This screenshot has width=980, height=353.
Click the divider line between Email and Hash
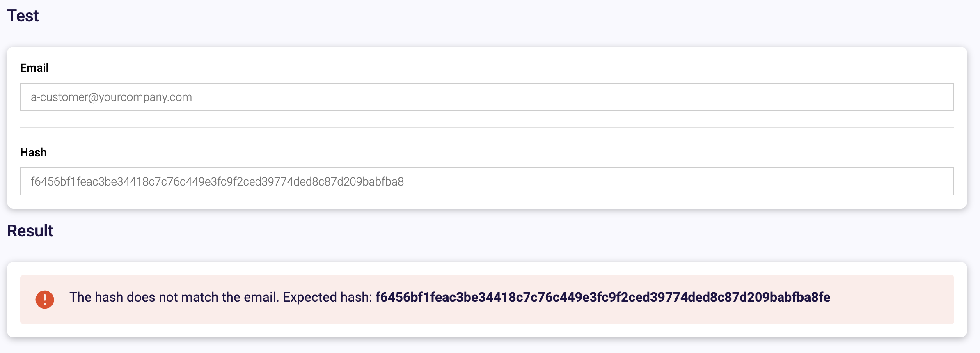tap(487, 128)
